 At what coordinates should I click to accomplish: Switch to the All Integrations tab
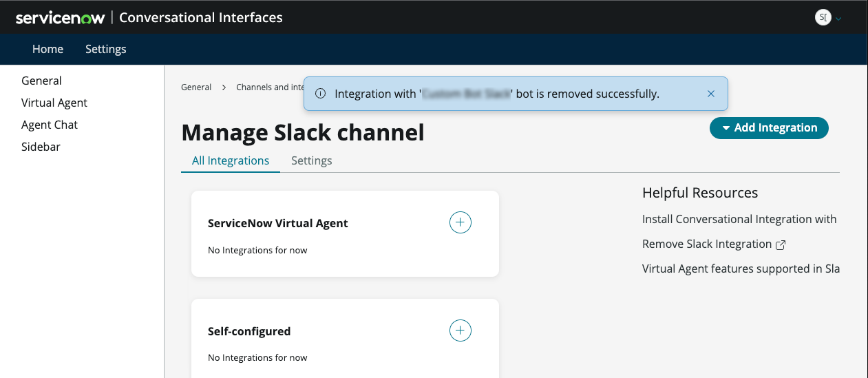(x=231, y=160)
